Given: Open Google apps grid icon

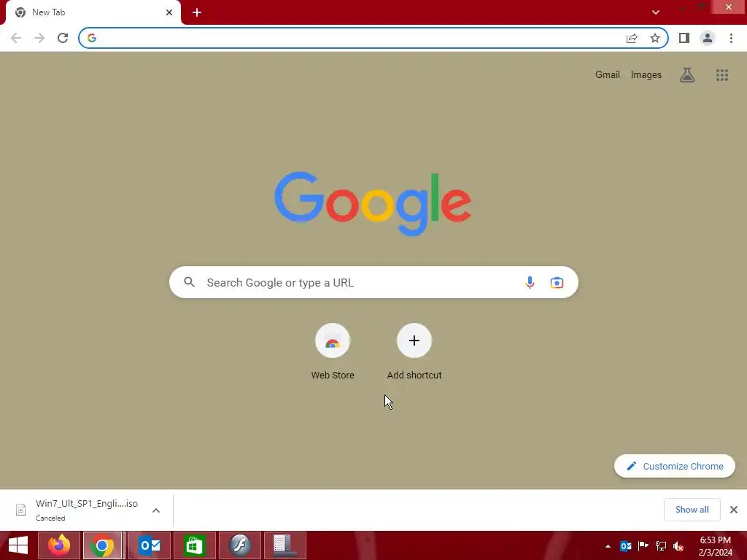Looking at the screenshot, I should coord(721,75).
